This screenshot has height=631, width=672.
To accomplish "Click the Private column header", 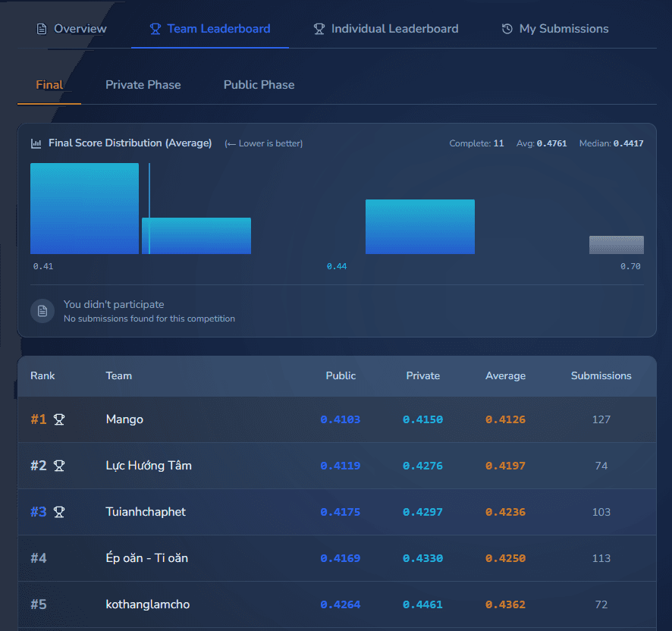I will pos(423,376).
